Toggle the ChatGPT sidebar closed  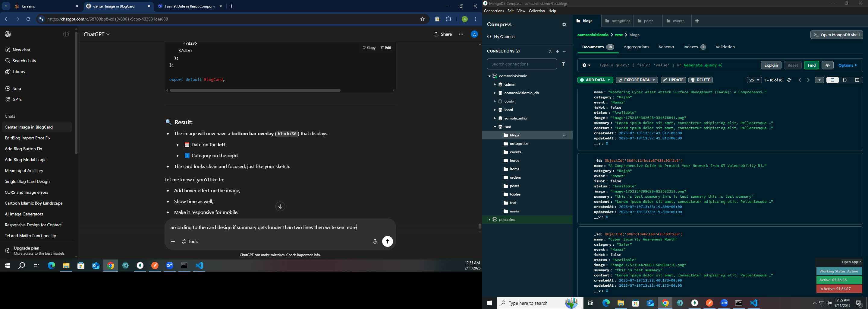point(66,34)
